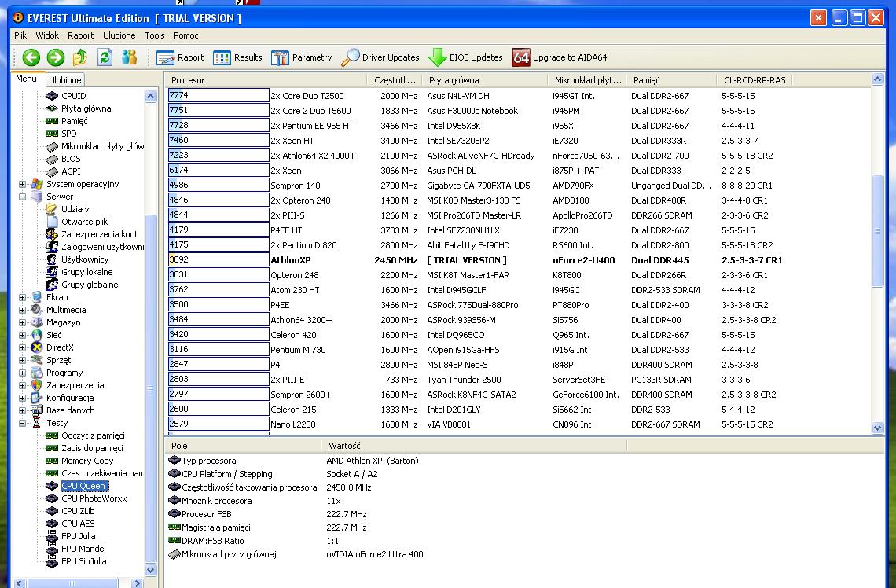Click the tree panel horizontal scroll right arrow

[x=137, y=583]
